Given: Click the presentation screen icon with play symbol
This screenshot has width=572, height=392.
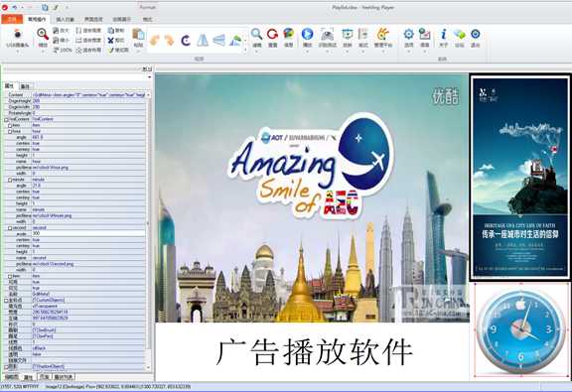Looking at the screenshot, I should pos(347,34).
